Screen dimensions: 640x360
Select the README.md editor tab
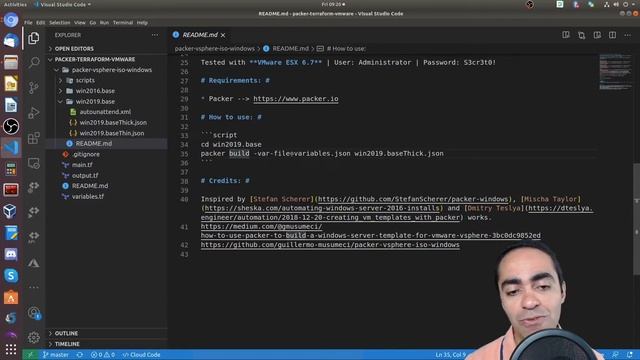[200, 35]
